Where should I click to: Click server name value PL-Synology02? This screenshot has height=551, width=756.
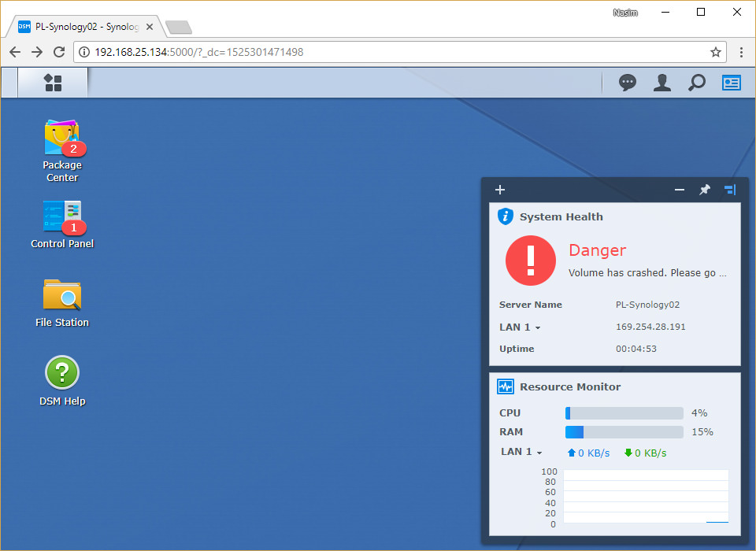pos(647,305)
